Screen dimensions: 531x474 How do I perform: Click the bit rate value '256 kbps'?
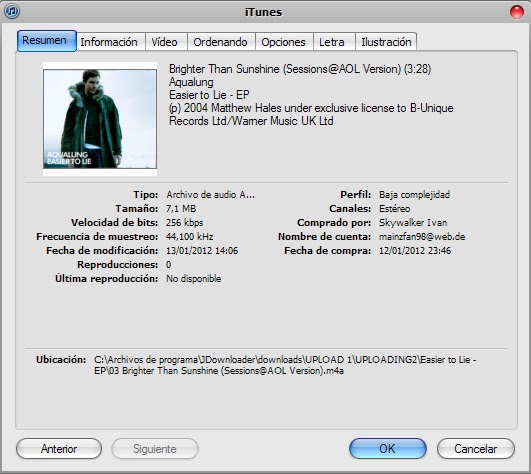click(185, 222)
